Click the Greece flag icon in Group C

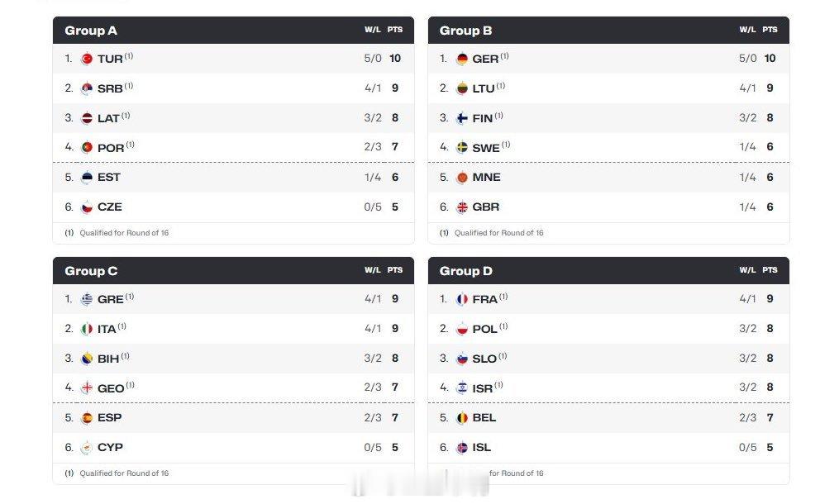(87, 300)
